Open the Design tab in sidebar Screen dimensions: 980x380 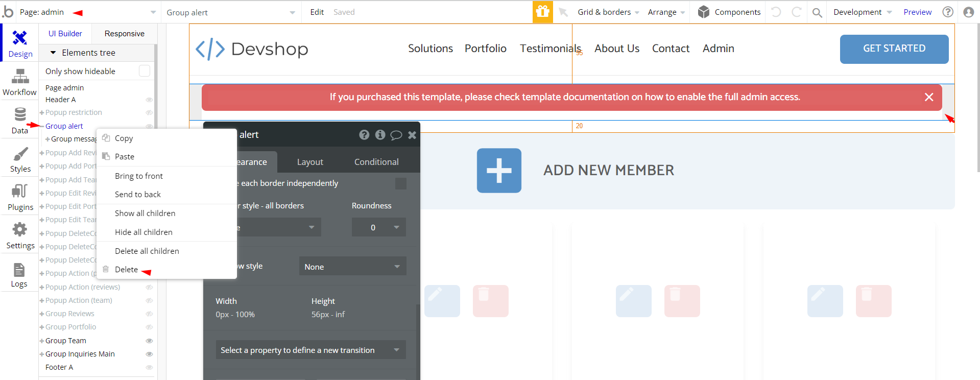coord(20,43)
